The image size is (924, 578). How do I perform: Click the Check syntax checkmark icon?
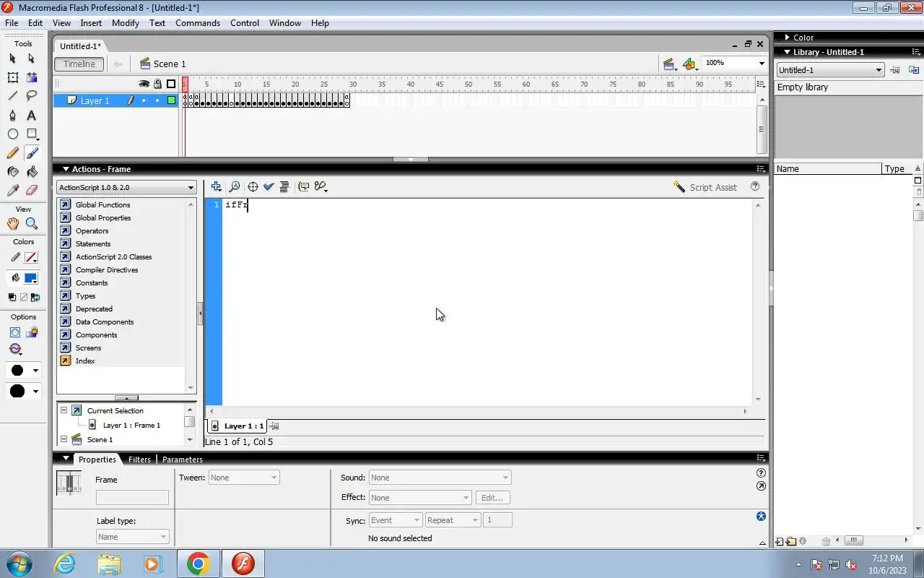point(269,186)
